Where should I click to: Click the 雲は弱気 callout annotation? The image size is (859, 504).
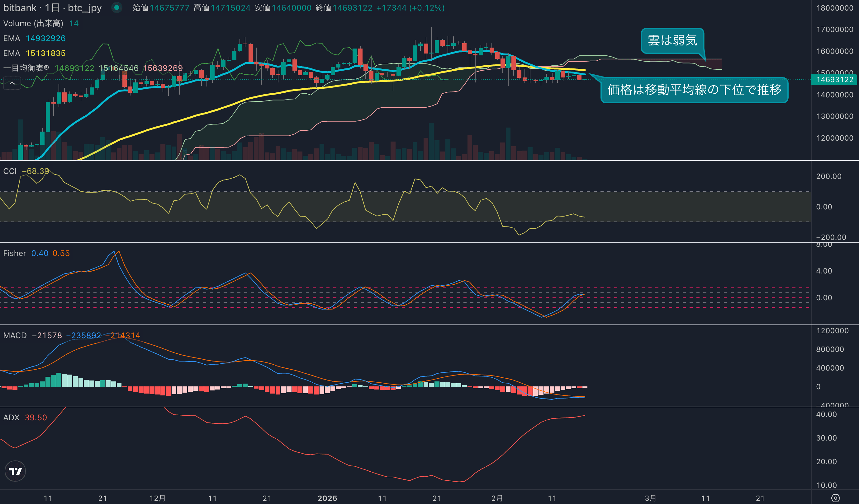pyautogui.click(x=672, y=40)
